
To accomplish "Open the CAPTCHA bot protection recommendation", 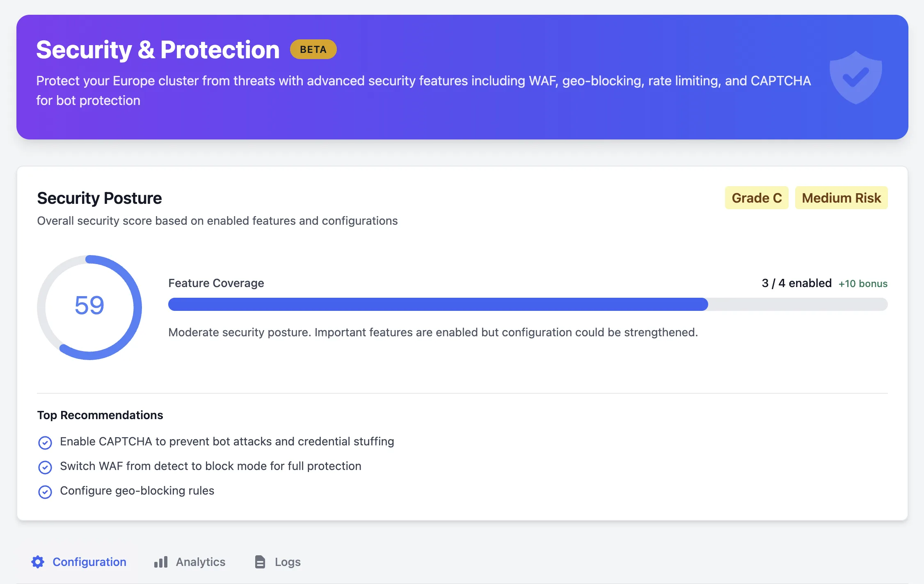I will (x=227, y=442).
